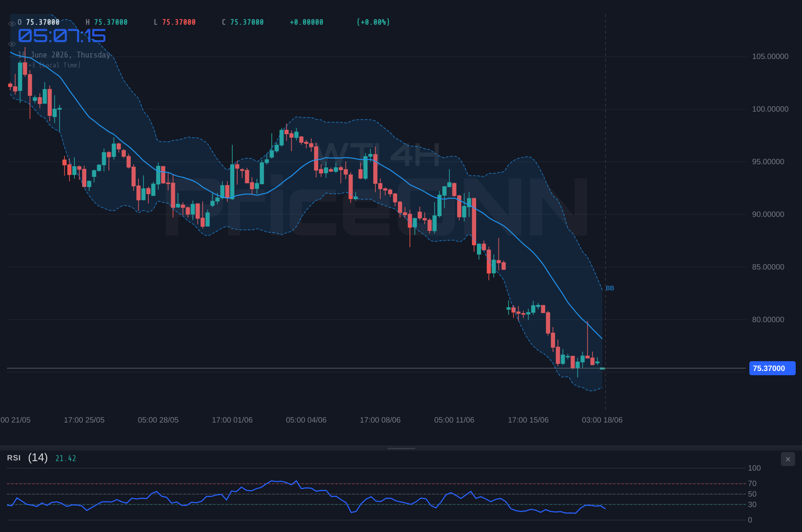Click the Low price value L 75.37000
Viewport: 802px width, 532px height.
click(x=175, y=22)
